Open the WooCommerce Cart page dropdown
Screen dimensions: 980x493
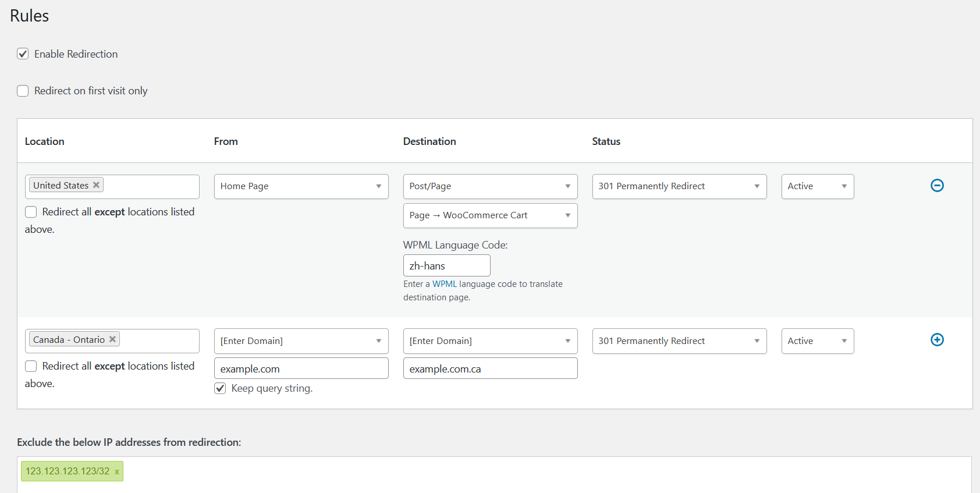click(490, 215)
